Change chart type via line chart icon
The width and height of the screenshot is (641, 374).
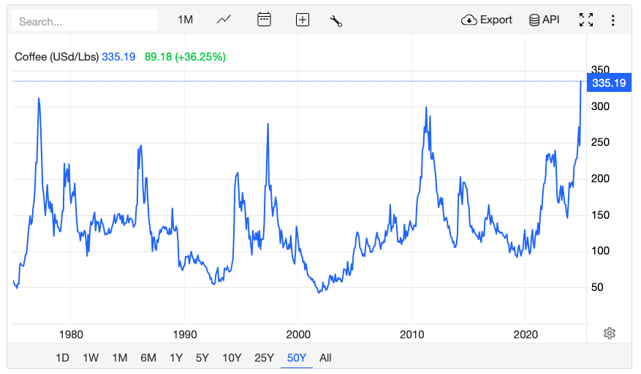point(224,19)
